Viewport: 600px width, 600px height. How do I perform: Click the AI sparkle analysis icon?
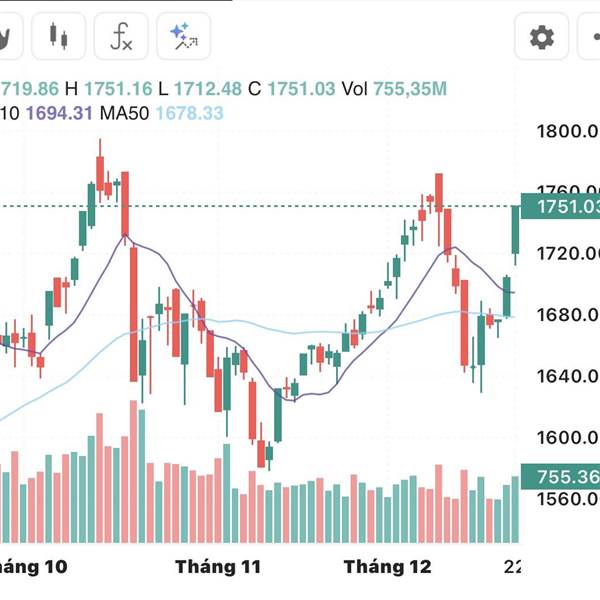tap(183, 38)
